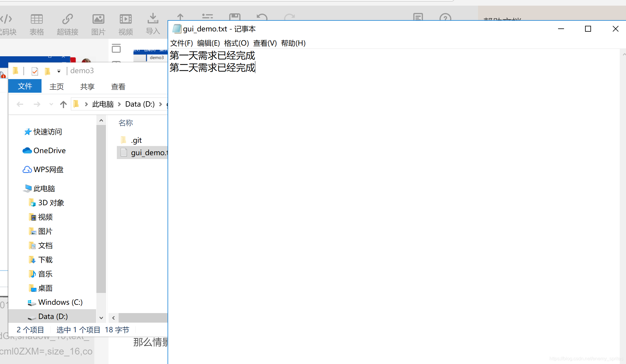Image resolution: width=626 pixels, height=364 pixels.
Task: Add a hyperlink with the 超链接 icon
Action: tap(67, 24)
